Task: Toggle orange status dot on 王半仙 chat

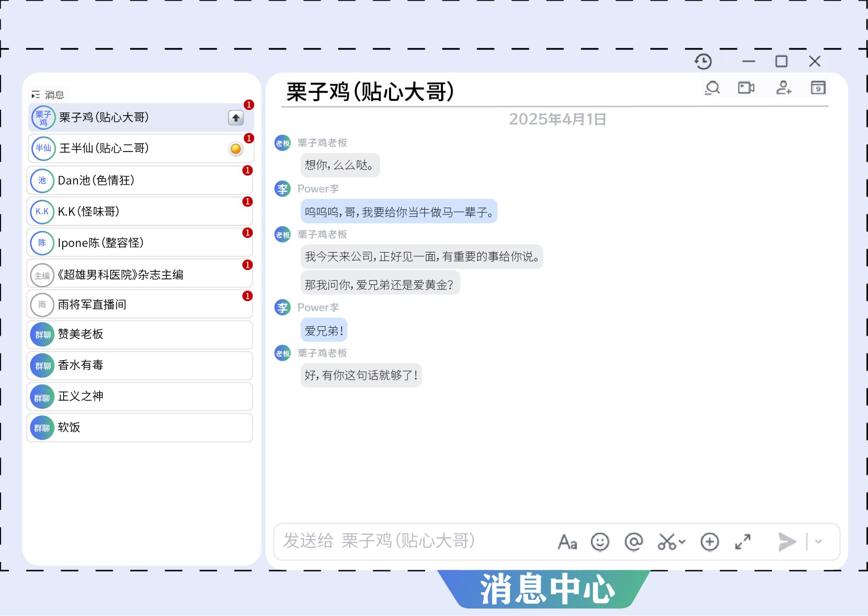Action: 236,149
